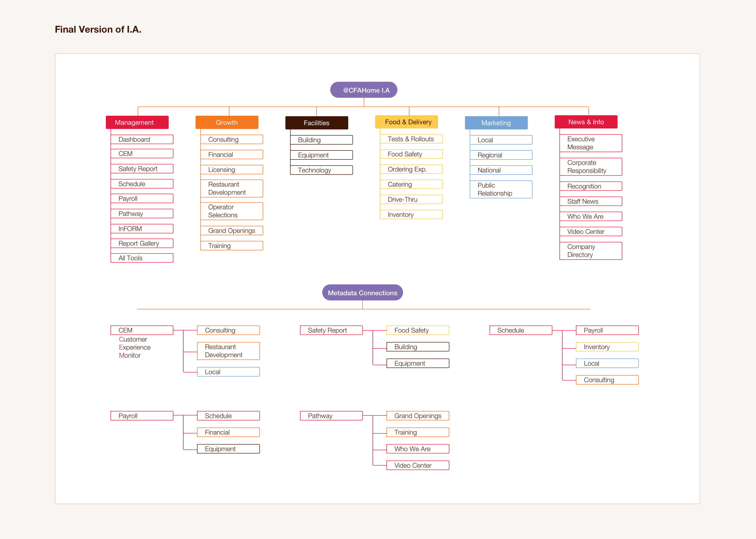Screen dimensions: 756x539
Task: Click the @CFAHome I.A root node
Action: click(x=363, y=90)
